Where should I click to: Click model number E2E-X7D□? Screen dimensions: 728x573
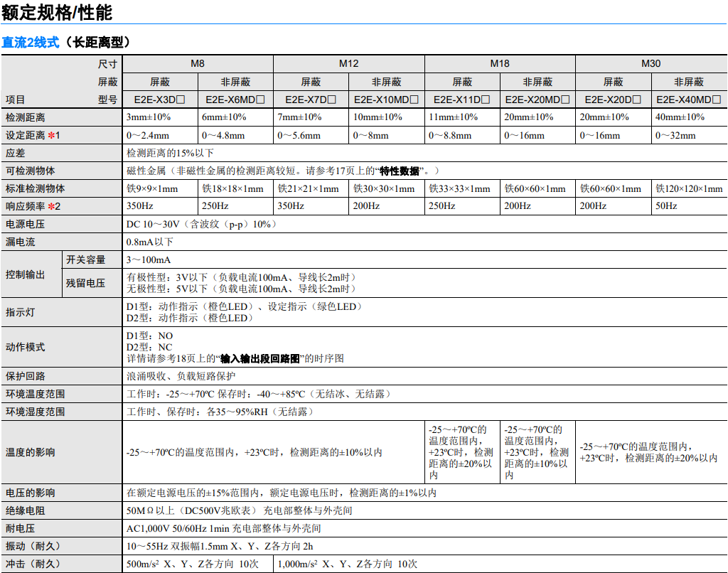tap(311, 100)
